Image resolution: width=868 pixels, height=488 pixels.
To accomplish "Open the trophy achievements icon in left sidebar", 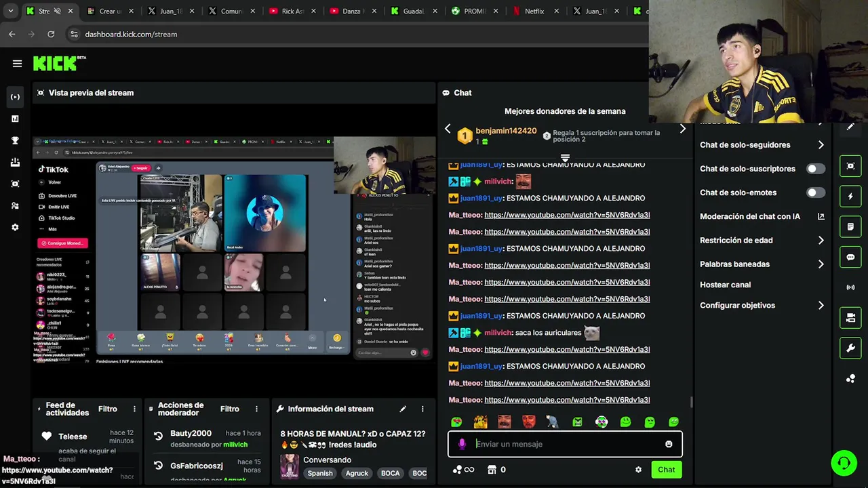I will click(15, 140).
